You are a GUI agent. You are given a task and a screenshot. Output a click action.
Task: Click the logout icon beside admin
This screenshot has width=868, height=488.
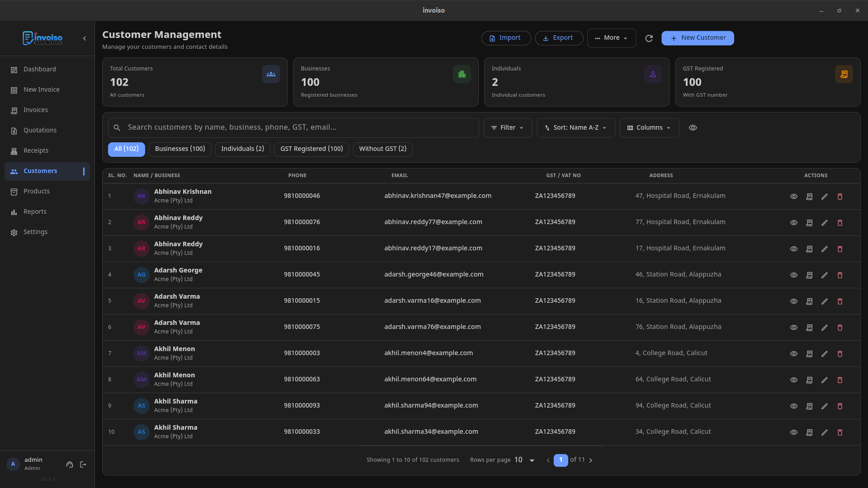tap(83, 465)
